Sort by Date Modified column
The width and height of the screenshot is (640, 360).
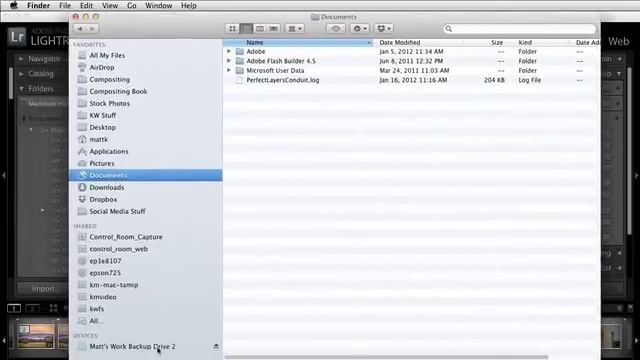coord(419,42)
